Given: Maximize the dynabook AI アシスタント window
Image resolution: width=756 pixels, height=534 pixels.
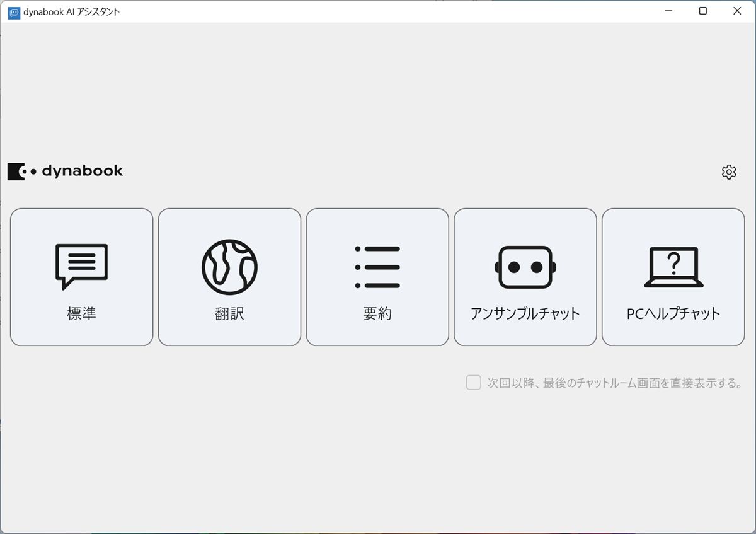Looking at the screenshot, I should pyautogui.click(x=703, y=11).
